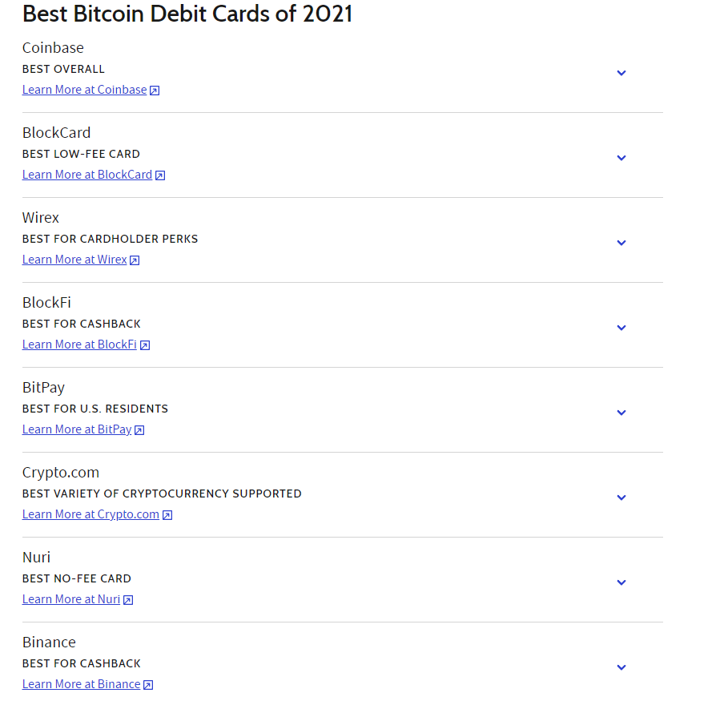Click external link icon after Crypto.com link
Viewport: 728px width, 701px height.
[167, 515]
